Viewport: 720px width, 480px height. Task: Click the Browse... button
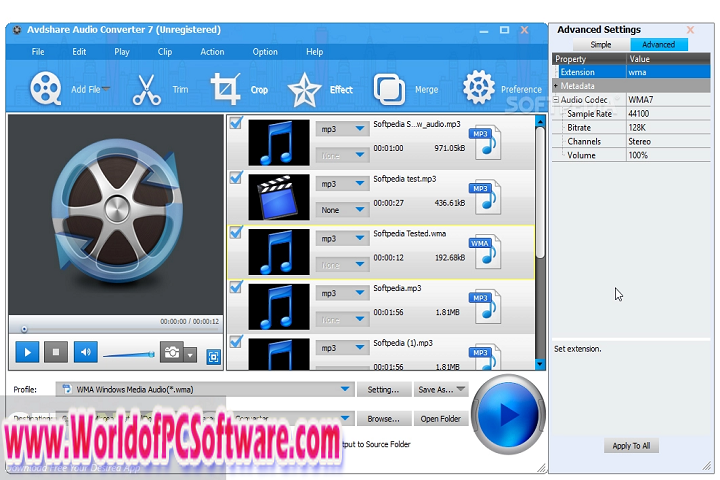383,418
